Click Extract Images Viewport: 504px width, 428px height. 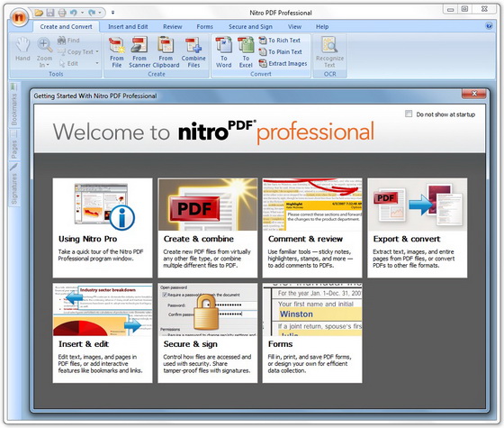283,63
